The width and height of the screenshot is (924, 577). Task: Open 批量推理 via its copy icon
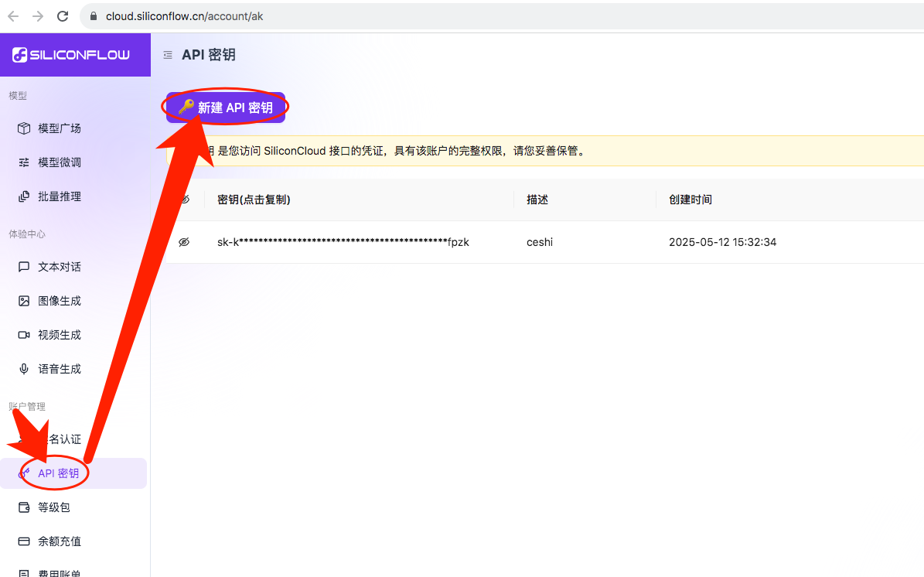[23, 196]
